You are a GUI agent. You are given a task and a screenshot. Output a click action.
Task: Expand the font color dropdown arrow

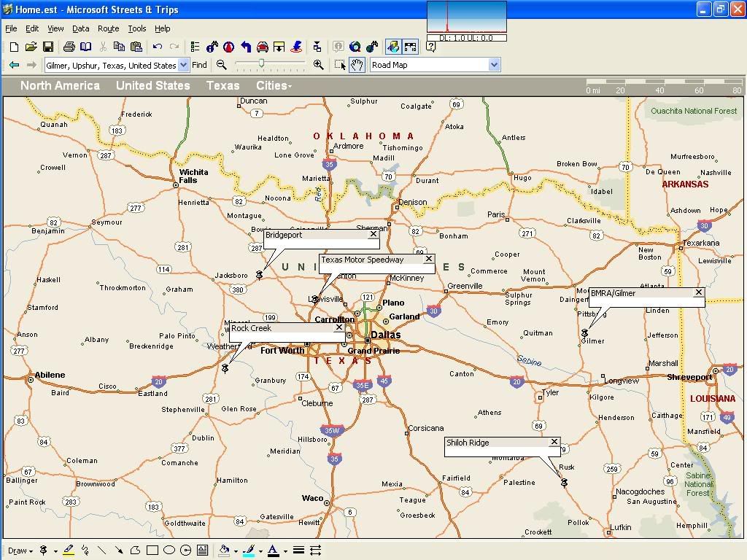point(285,551)
